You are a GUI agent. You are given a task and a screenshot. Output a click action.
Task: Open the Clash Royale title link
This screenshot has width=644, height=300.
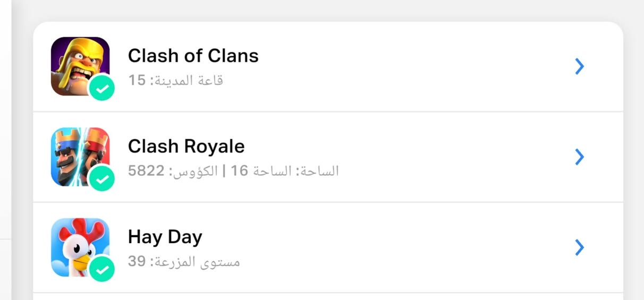pos(186,146)
